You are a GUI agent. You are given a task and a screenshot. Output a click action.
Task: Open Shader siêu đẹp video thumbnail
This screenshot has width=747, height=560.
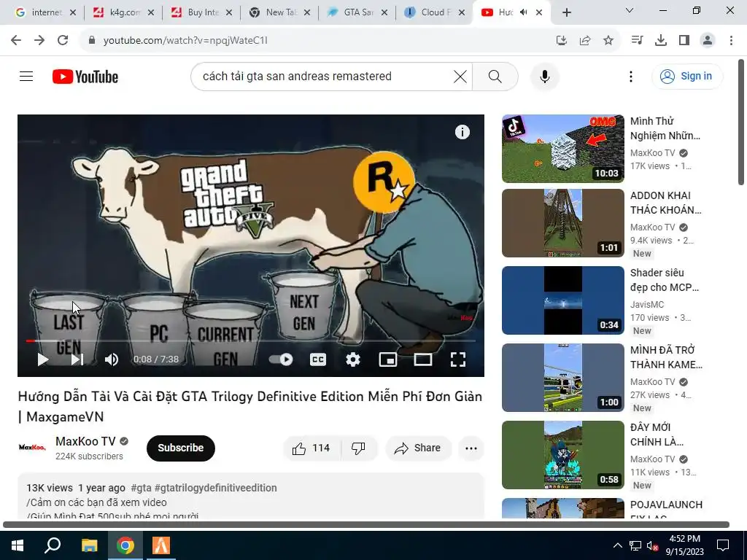[x=562, y=300]
